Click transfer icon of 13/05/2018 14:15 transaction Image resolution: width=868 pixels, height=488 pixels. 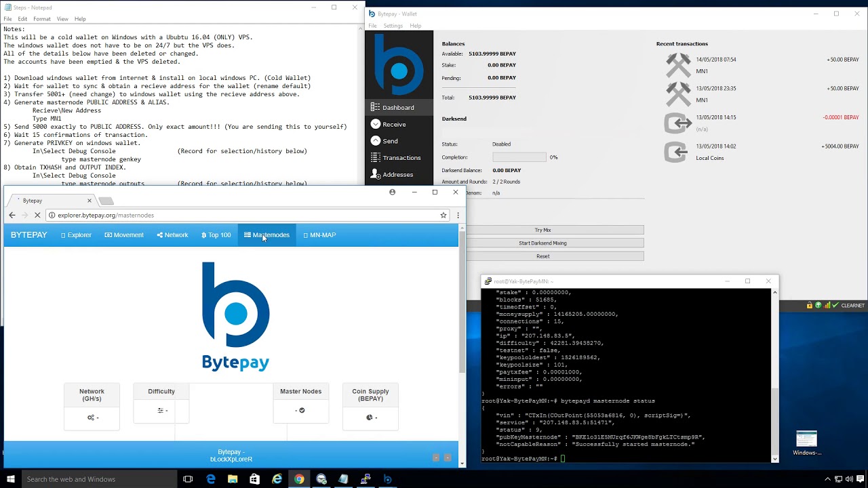678,123
